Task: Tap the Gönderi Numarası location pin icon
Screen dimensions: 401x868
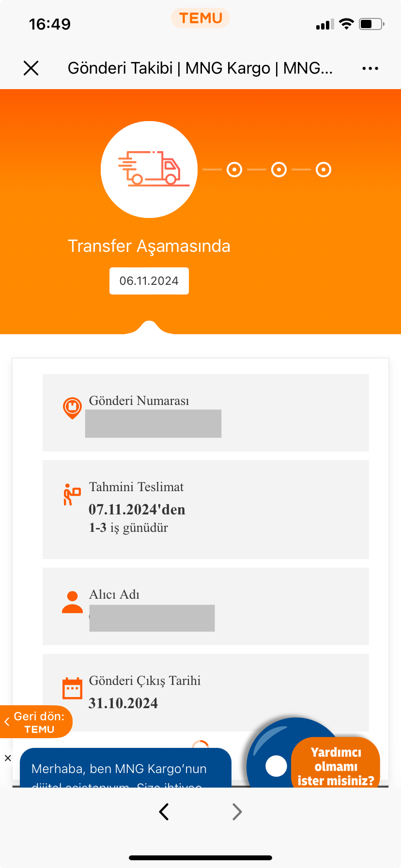Action: tap(72, 408)
